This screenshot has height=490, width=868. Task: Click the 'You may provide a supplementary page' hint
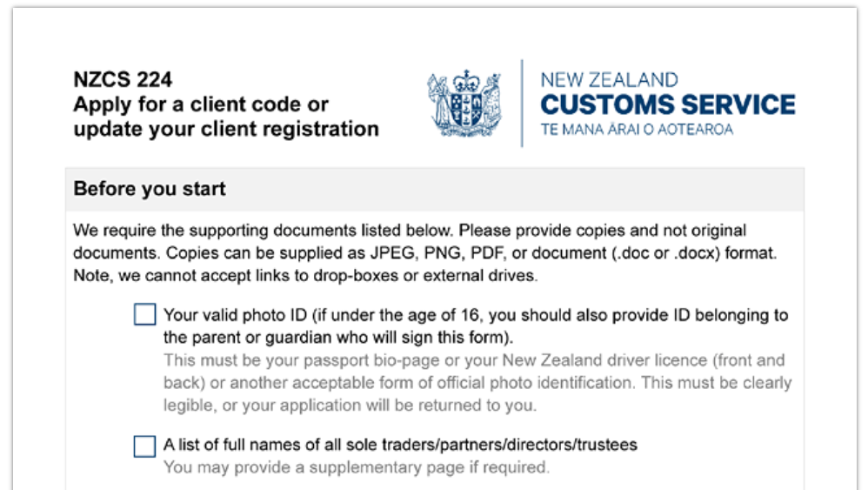click(x=357, y=467)
